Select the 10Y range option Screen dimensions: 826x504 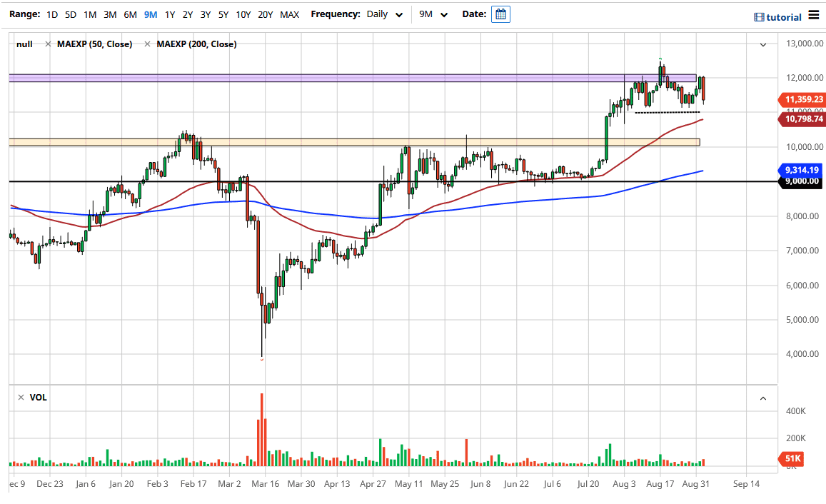click(241, 14)
